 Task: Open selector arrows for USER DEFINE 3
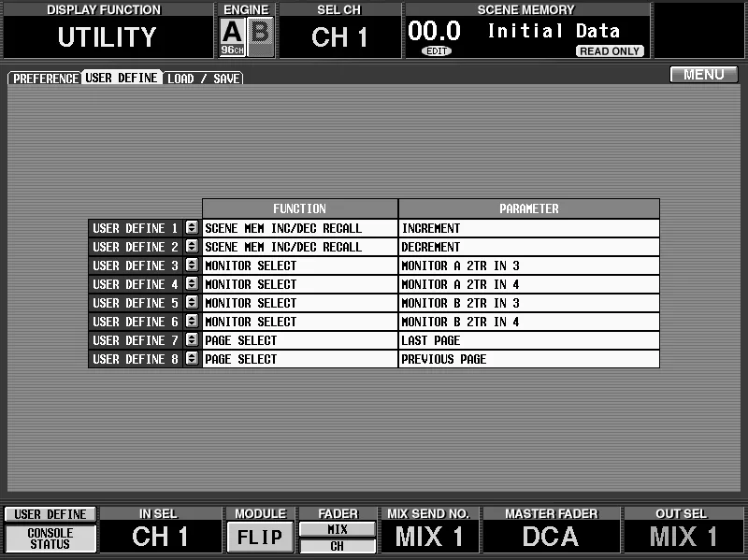tap(192, 266)
